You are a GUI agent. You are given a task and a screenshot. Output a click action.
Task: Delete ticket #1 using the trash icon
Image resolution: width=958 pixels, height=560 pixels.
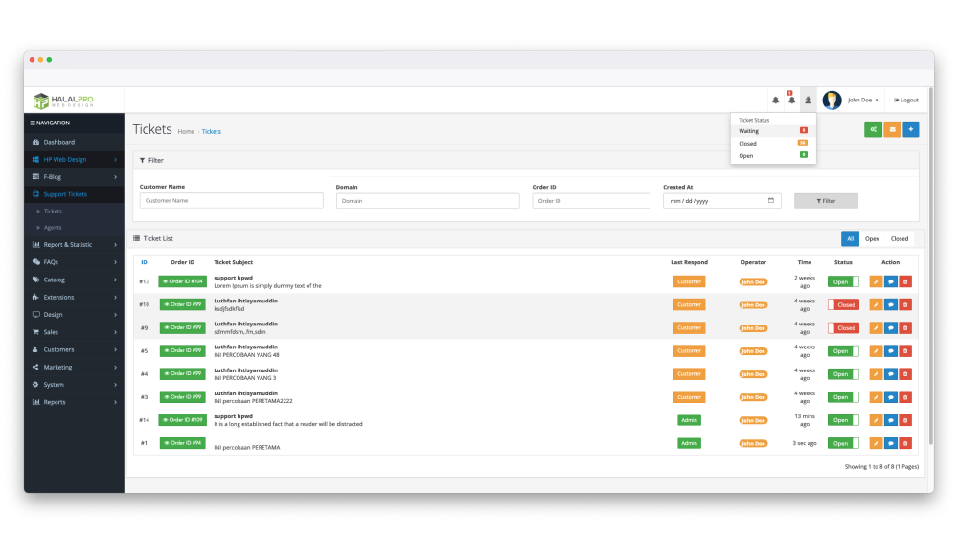tap(905, 443)
